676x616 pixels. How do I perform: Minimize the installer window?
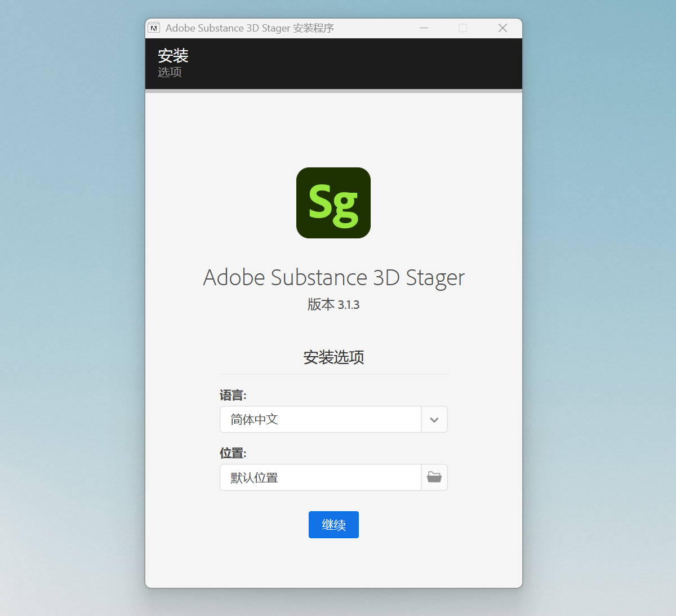(424, 28)
